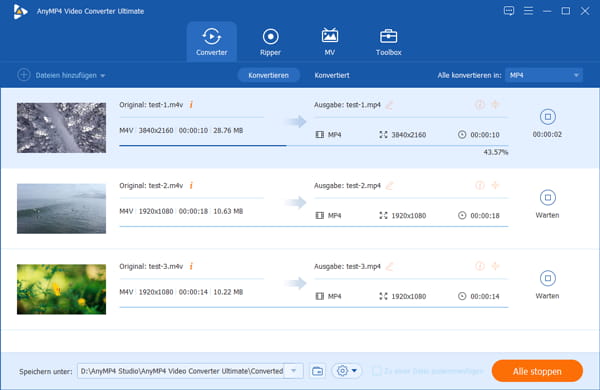Click the test-2 sea thumbnail

point(61,209)
